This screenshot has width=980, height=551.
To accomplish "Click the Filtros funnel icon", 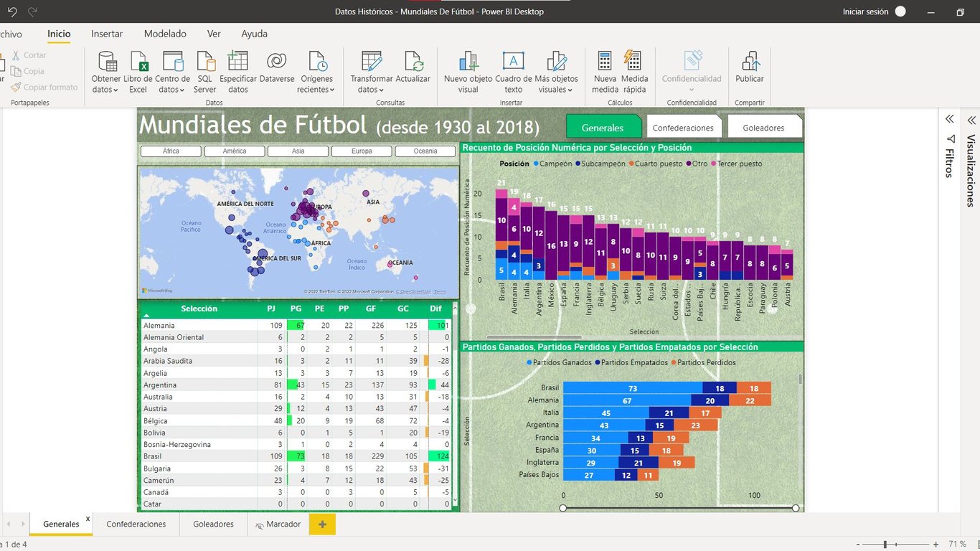I will pyautogui.click(x=951, y=138).
